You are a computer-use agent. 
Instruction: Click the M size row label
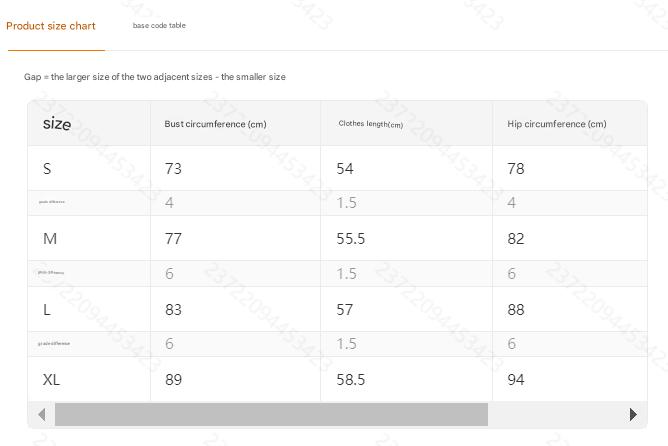(49, 239)
